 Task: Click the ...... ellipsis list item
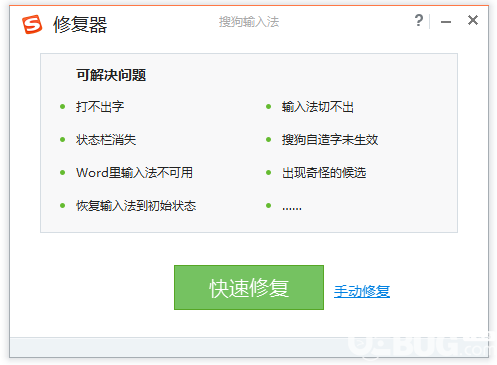(x=292, y=208)
